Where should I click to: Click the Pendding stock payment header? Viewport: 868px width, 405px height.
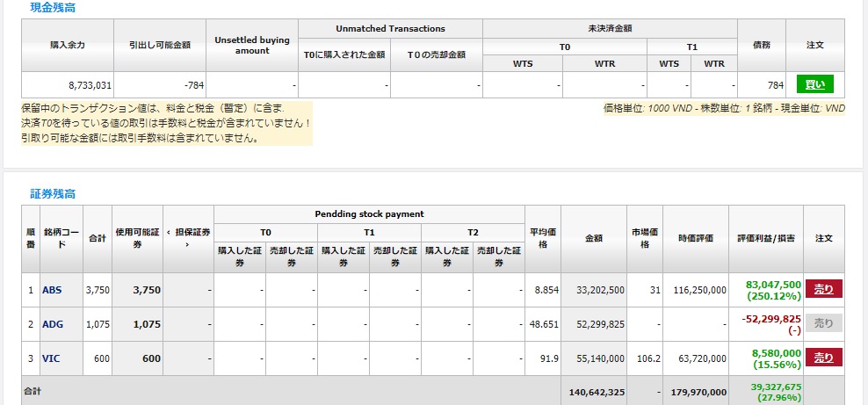point(369,214)
